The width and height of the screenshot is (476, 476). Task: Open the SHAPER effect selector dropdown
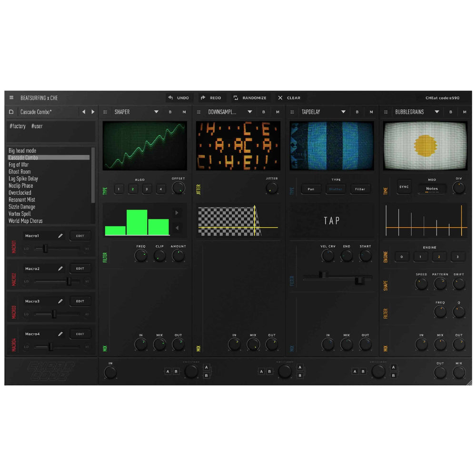click(x=156, y=112)
